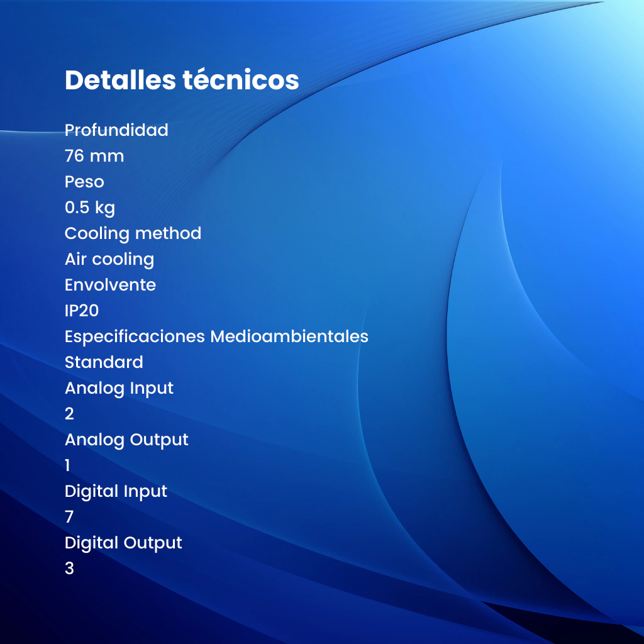Click the Standard value text

(x=104, y=362)
